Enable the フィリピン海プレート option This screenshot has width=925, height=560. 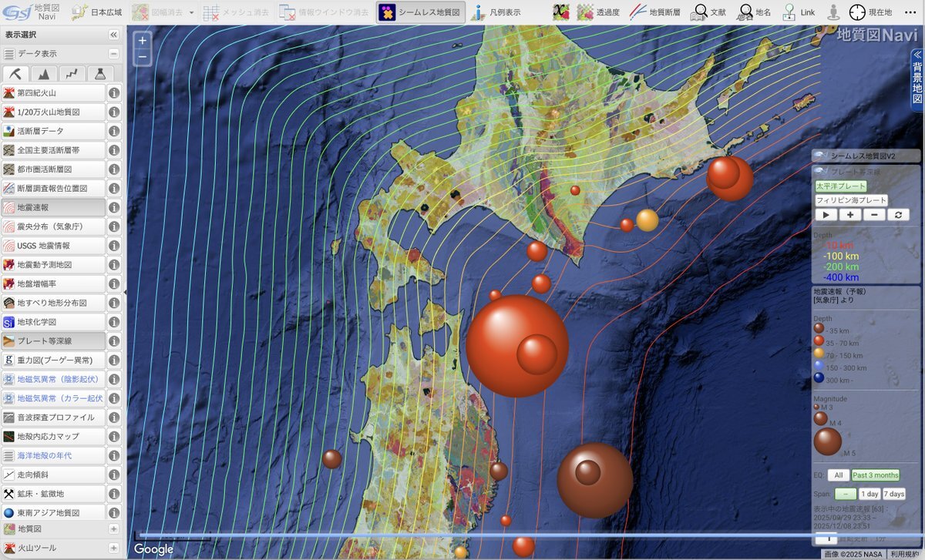pos(851,200)
